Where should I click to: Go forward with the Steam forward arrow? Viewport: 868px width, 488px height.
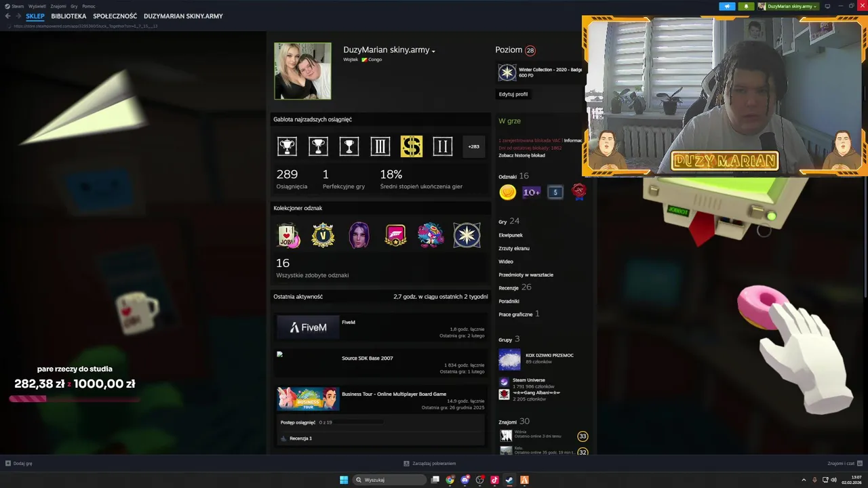[x=18, y=16]
